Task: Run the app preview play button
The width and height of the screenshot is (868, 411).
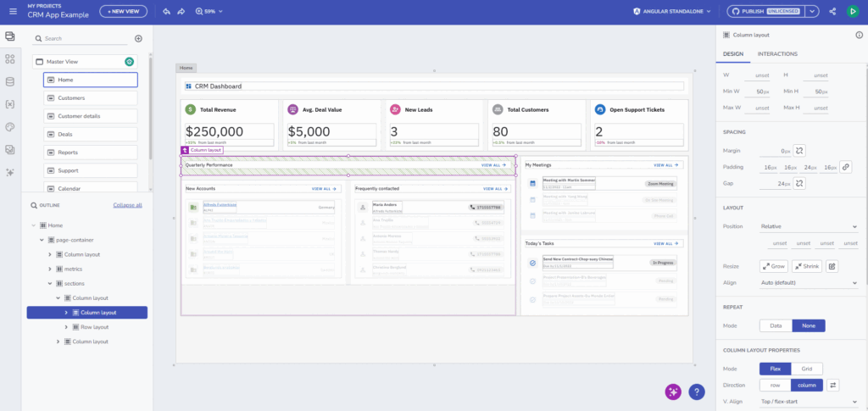Action: click(853, 11)
